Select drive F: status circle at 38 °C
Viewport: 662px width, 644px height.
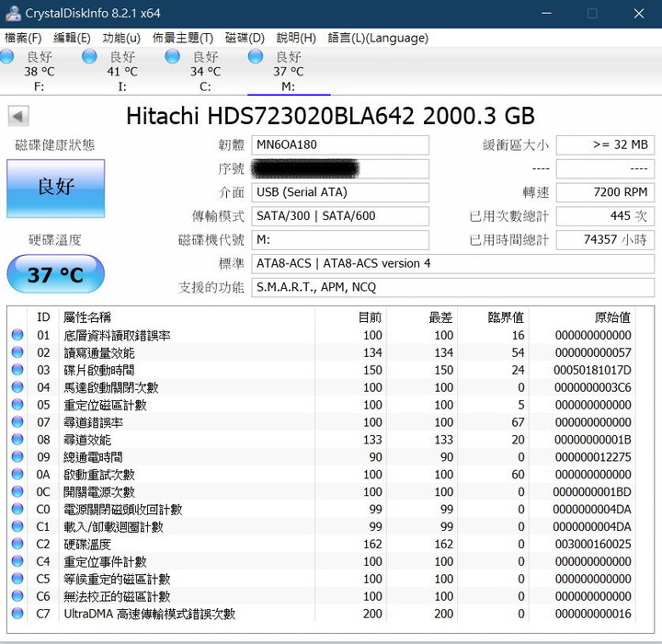tap(7, 56)
